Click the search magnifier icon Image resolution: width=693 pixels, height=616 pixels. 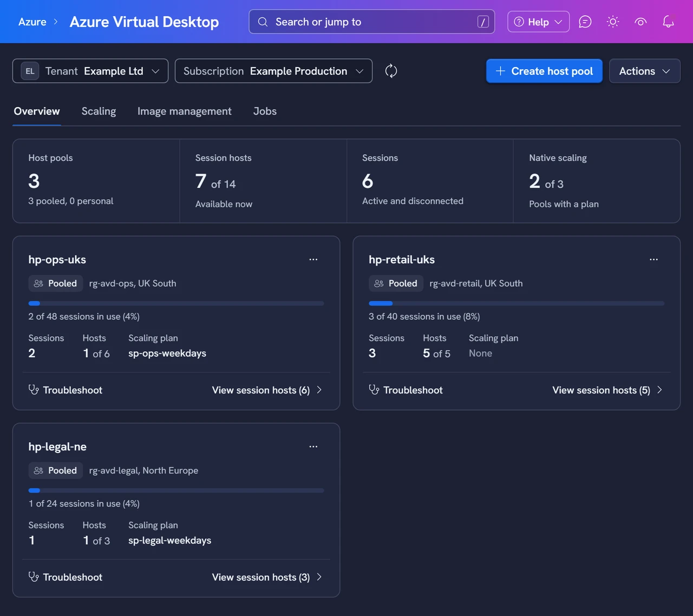point(263,22)
